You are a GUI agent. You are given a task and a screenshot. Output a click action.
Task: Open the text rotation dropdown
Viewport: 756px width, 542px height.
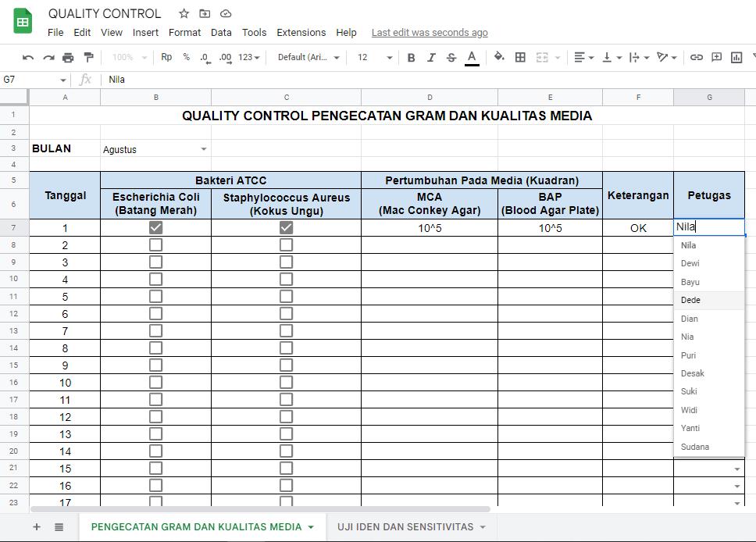coord(667,57)
